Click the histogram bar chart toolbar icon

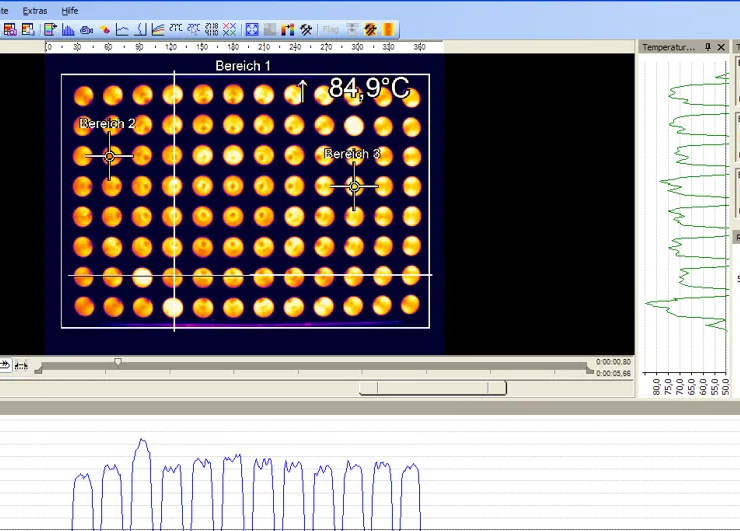tap(68, 30)
